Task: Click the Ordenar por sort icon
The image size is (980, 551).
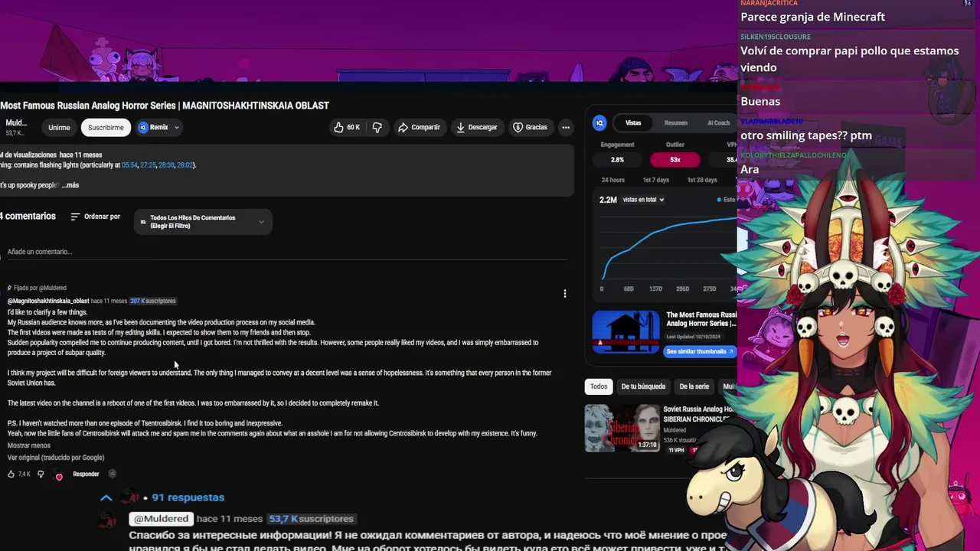Action: (75, 217)
